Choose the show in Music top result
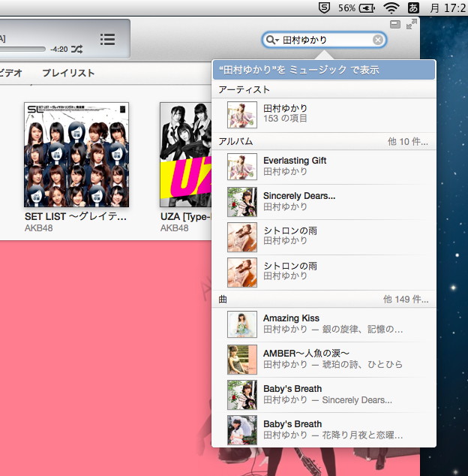This screenshot has height=476, width=468. 323,70
